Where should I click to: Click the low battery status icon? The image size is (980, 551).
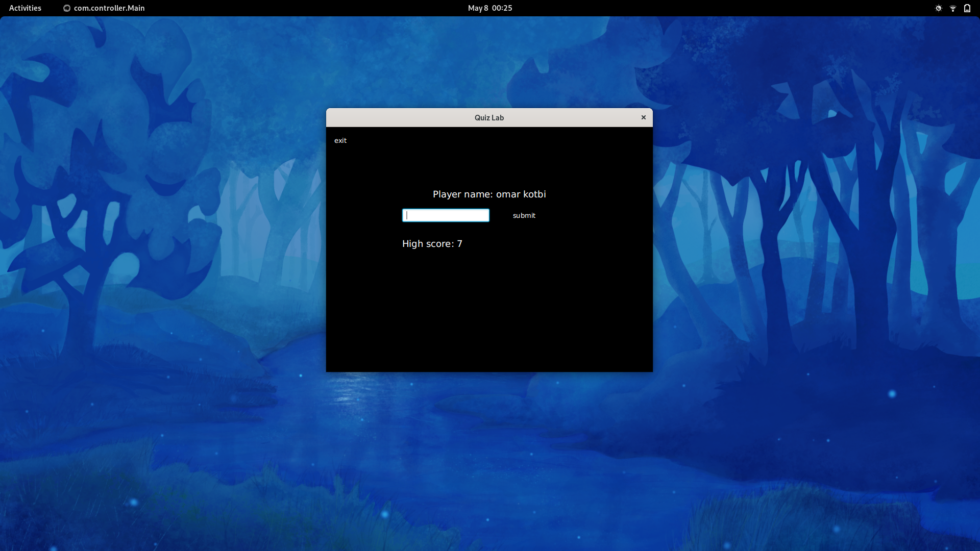click(967, 8)
